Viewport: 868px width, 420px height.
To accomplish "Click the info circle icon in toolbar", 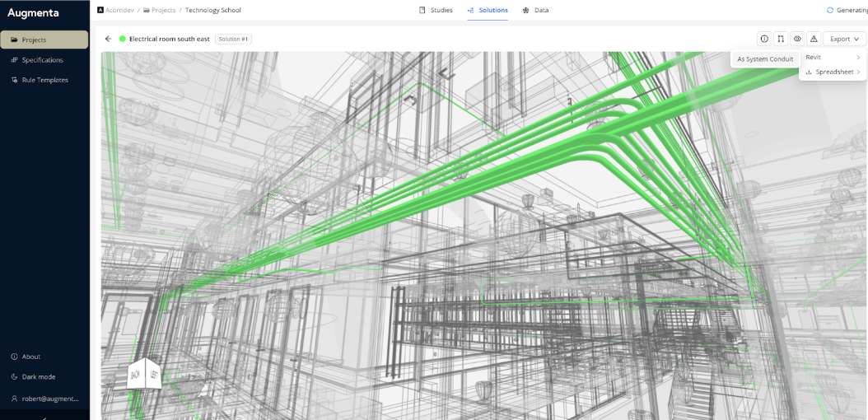I will point(764,39).
